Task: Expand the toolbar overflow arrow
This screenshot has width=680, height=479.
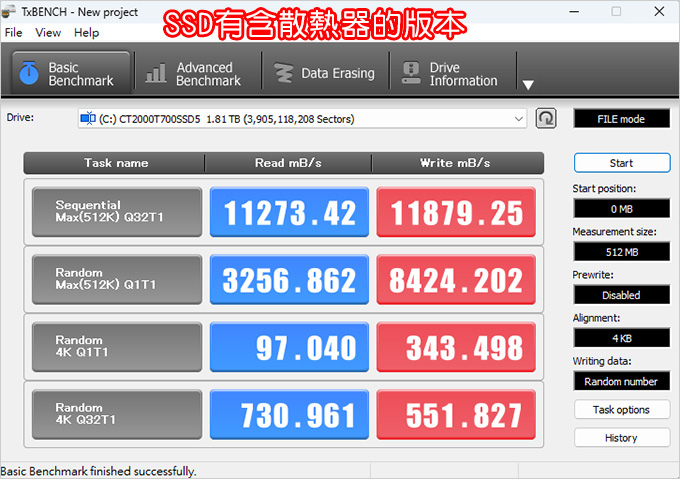Action: (x=528, y=85)
